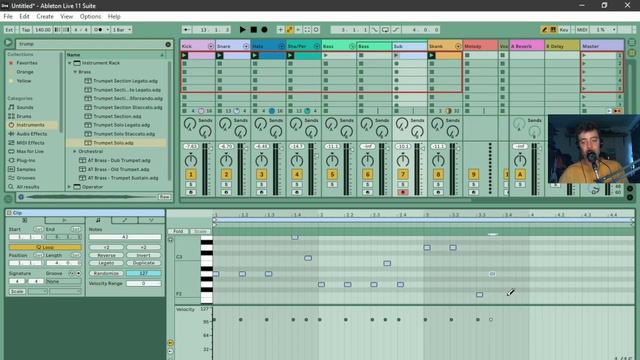Viewport: 640px width, 360px height.
Task: Expand the Orchestral folder
Action: [x=75, y=151]
